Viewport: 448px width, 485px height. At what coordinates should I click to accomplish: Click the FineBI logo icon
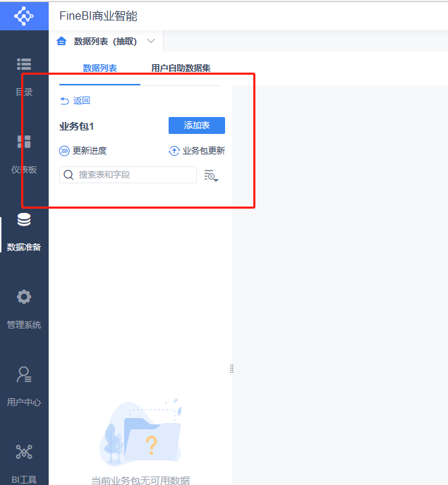[x=24, y=16]
